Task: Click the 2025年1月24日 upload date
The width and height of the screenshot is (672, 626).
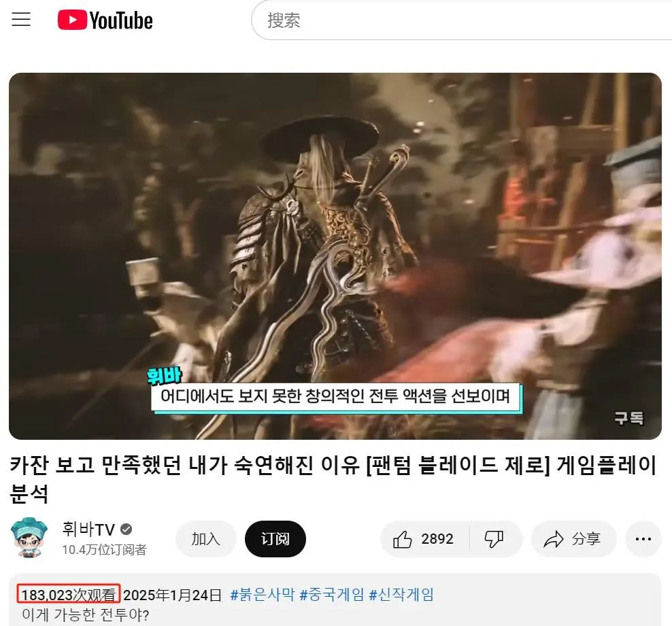Action: (x=172, y=594)
